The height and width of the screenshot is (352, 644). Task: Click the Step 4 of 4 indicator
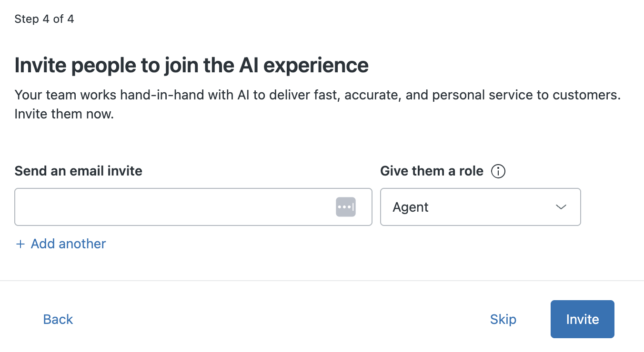coord(44,19)
